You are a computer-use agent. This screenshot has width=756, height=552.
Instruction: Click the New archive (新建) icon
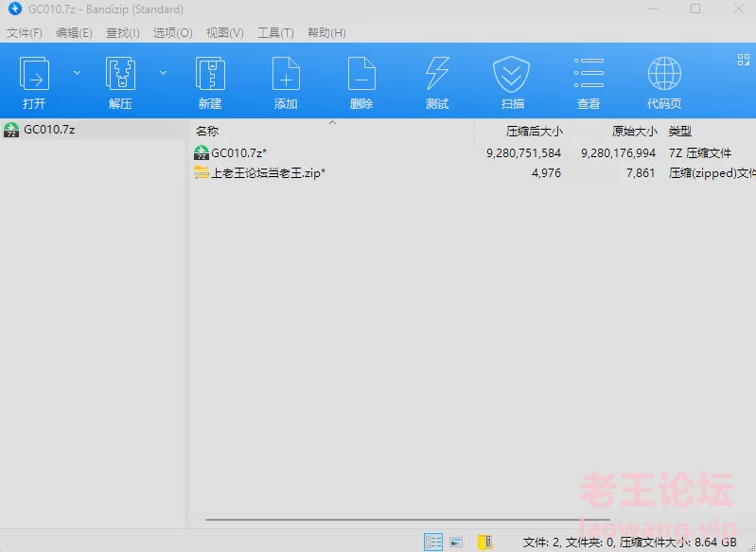(x=210, y=73)
